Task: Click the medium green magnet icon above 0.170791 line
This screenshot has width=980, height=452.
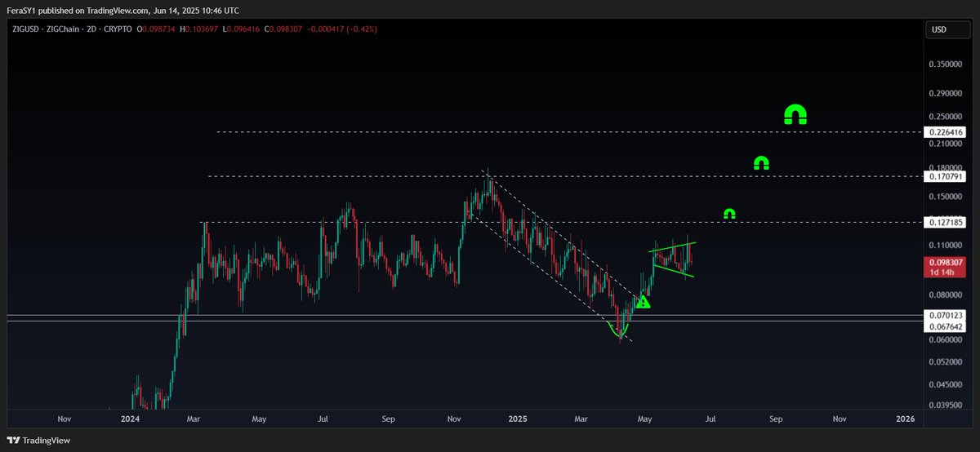Action: tap(761, 162)
